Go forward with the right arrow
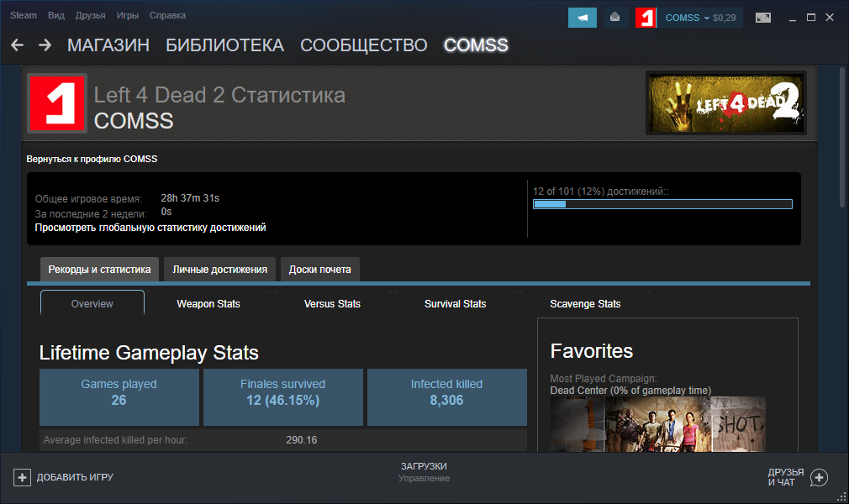The height and width of the screenshot is (504, 849). 45,45
